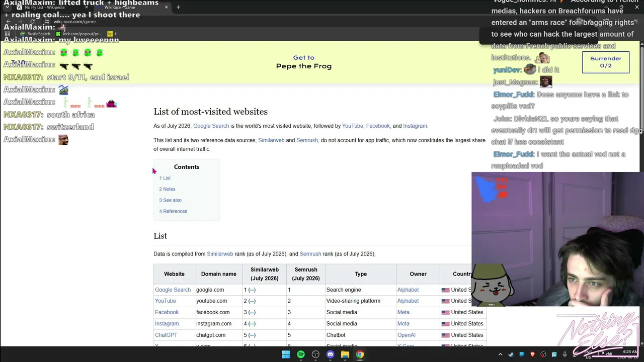Click the Owner column header

418,274
